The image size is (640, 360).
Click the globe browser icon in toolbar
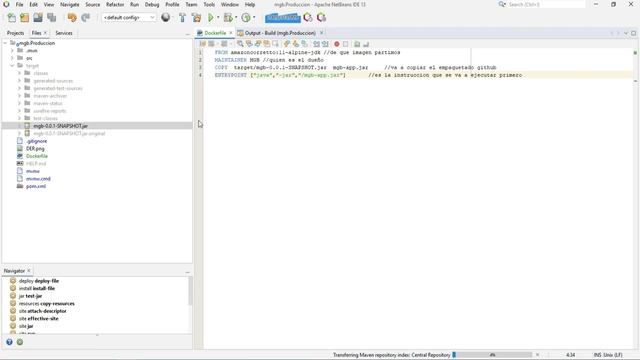[x=166, y=18]
